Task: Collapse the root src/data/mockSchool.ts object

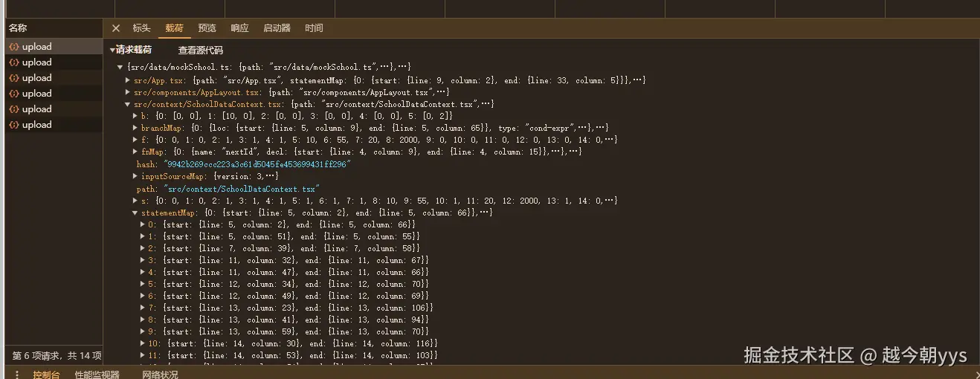Action: (x=120, y=67)
